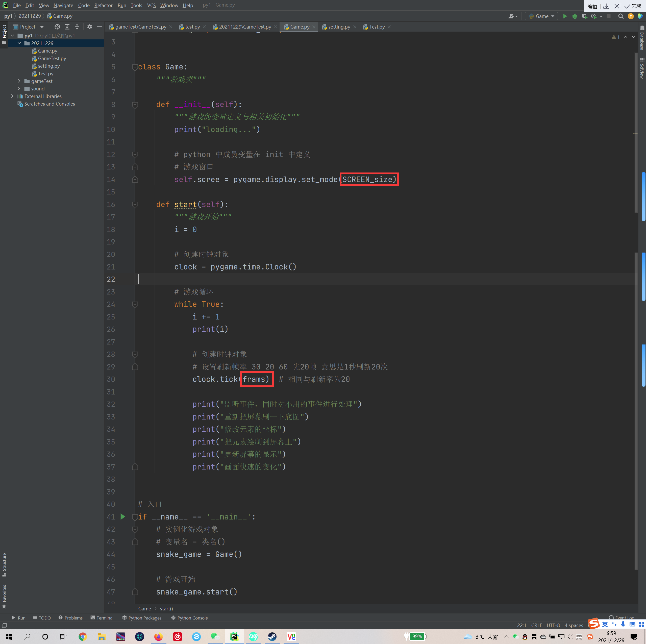Screen dimensions: 646x644
Task: Expand the gameTest folder
Action: (x=19, y=81)
